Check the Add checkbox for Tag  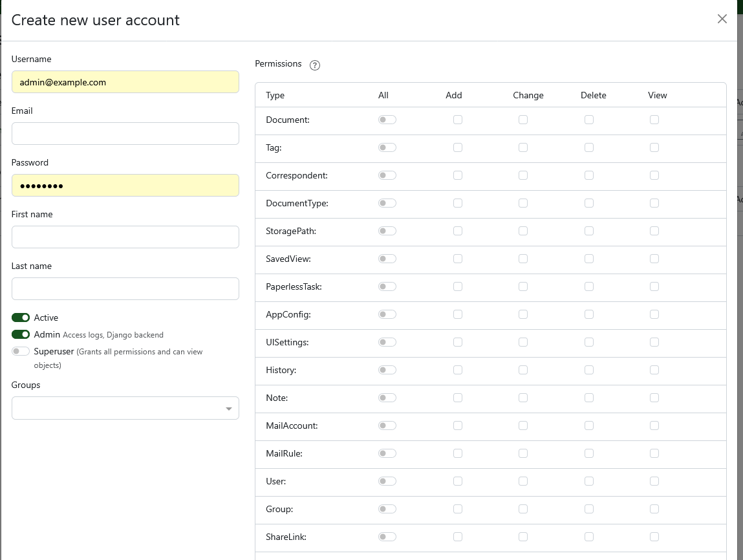(458, 148)
